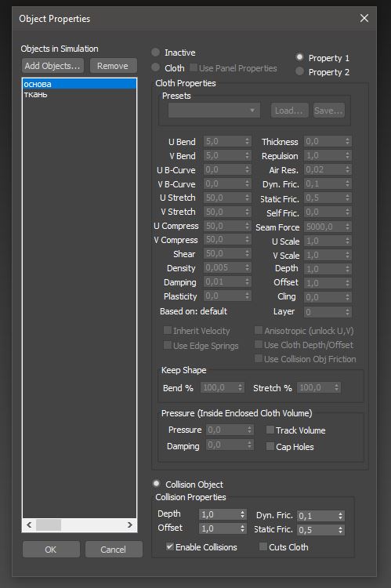Click the collision Offset spinner arrows
The width and height of the screenshot is (391, 588).
(243, 528)
